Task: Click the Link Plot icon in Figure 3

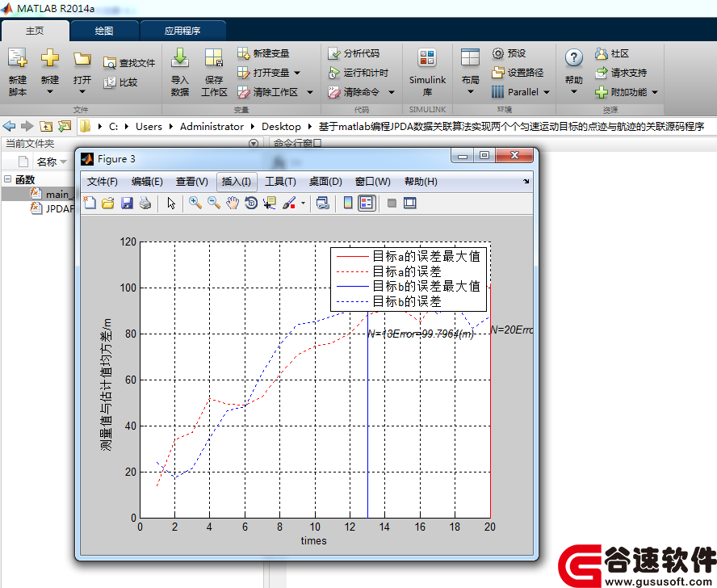Action: click(x=323, y=203)
